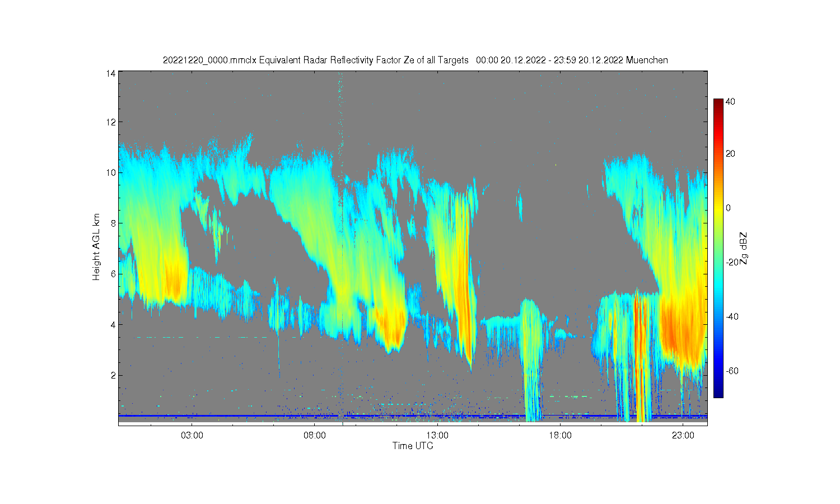Click the 'Height AGL km' y-axis label

pyautogui.click(x=96, y=247)
